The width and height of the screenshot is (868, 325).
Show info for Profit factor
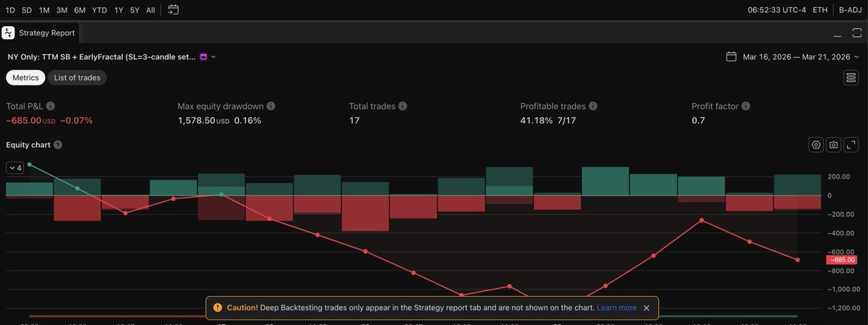click(x=746, y=106)
